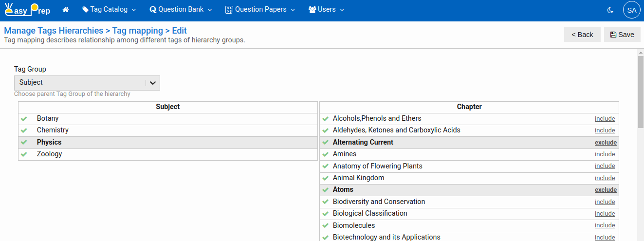Exclude the Atoms chapter
The height and width of the screenshot is (241, 644).
click(x=605, y=190)
